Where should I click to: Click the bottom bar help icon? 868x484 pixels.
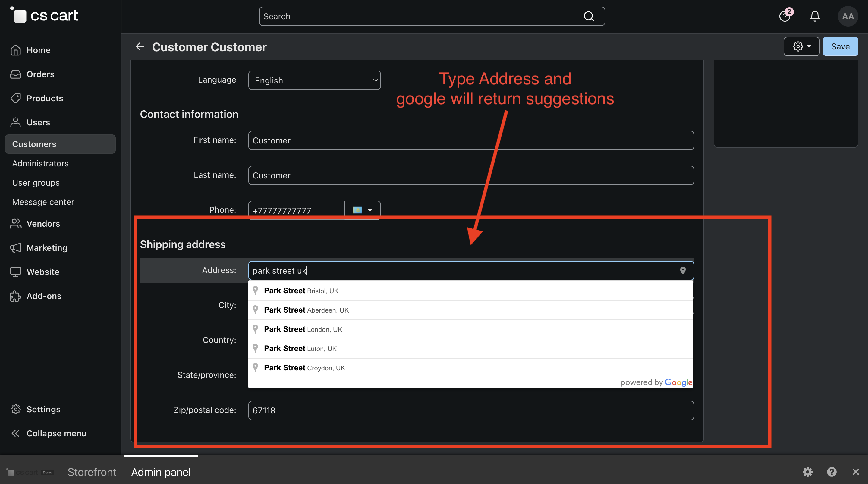pyautogui.click(x=832, y=472)
